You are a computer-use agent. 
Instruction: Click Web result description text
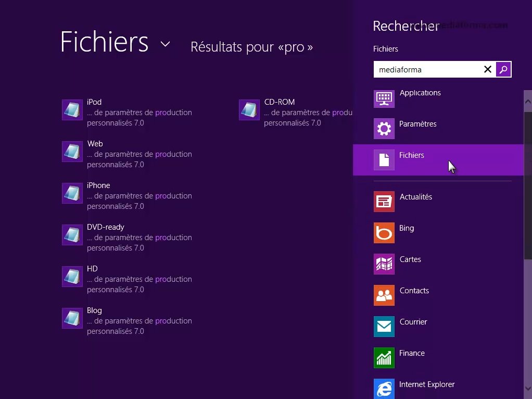[x=140, y=159]
